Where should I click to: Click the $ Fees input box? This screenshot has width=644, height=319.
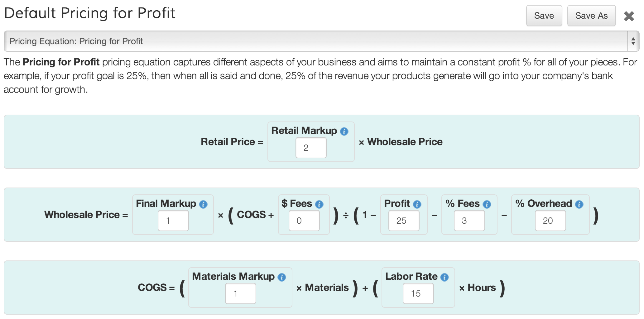[304, 221]
